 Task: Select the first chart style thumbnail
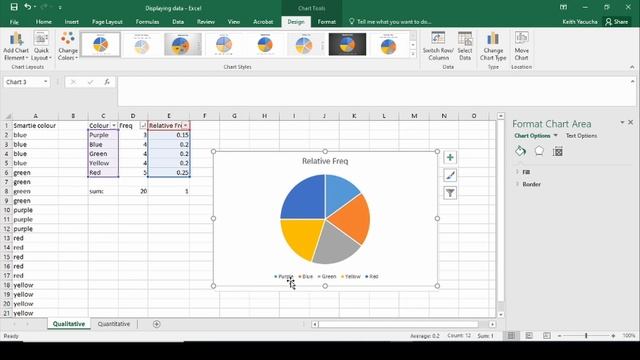pyautogui.click(x=100, y=44)
